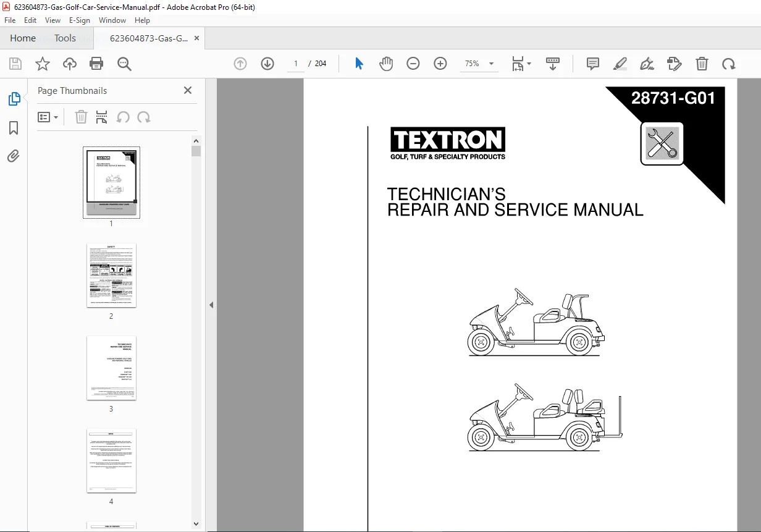Switch to the Home tab
This screenshot has height=532, width=761.
(23, 38)
